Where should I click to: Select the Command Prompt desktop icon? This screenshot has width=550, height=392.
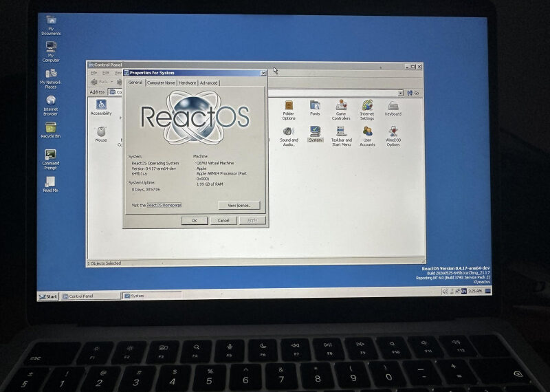click(51, 160)
